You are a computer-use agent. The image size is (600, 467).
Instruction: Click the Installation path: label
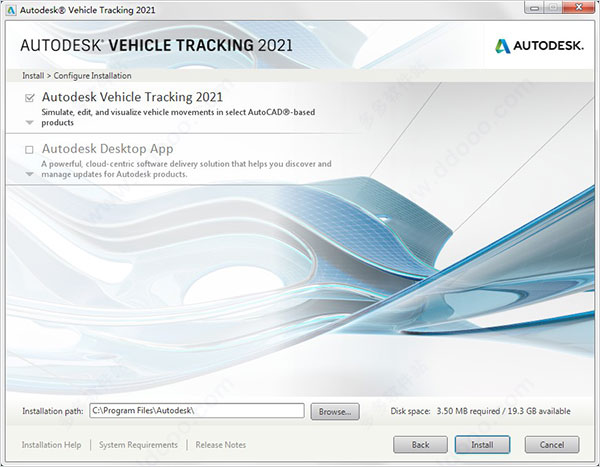[x=52, y=411]
